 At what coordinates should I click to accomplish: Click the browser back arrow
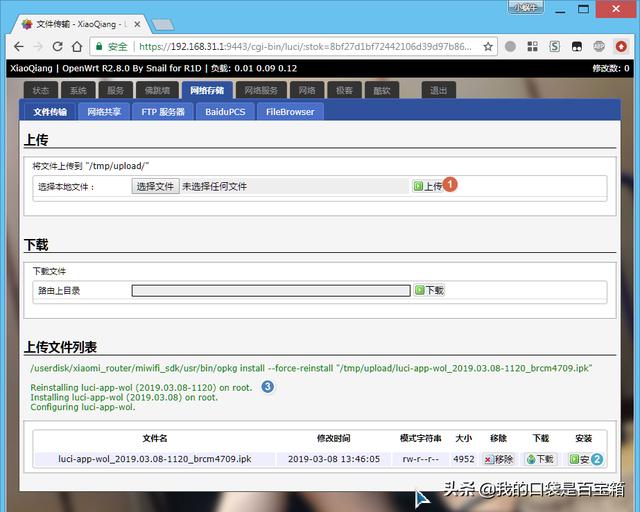pyautogui.click(x=18, y=47)
